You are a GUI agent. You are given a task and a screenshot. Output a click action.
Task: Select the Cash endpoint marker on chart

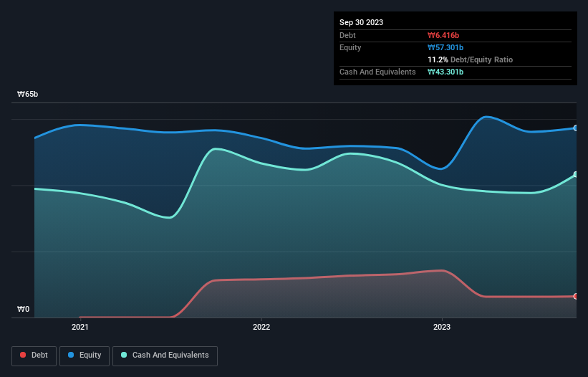pyautogui.click(x=576, y=174)
